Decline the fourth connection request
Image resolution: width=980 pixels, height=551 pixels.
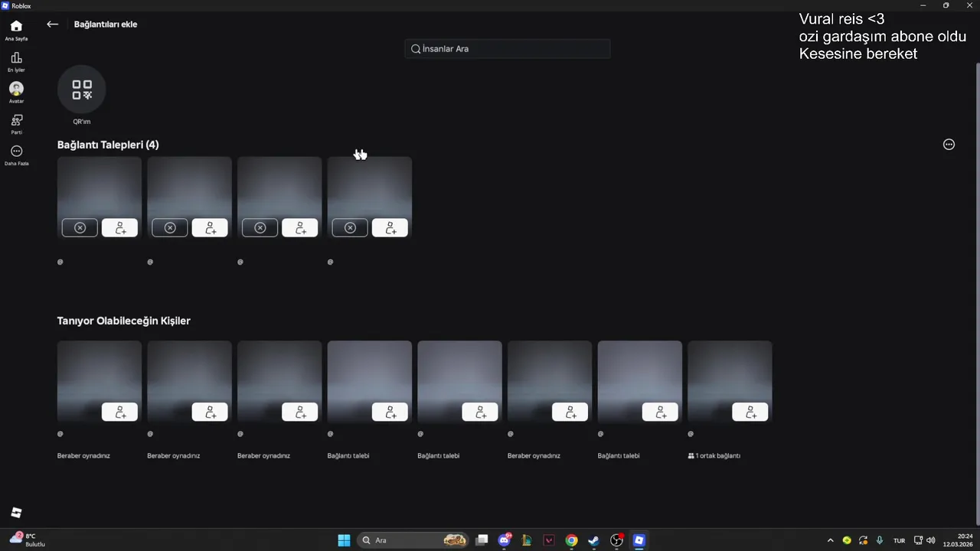coord(350,228)
